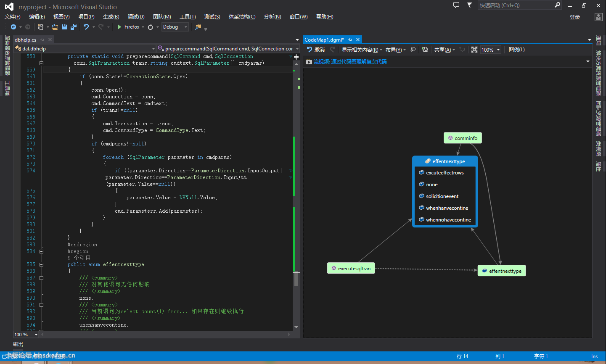
Task: Click the zoom-to-fit icon in CodeMap toolbar
Action: (474, 50)
